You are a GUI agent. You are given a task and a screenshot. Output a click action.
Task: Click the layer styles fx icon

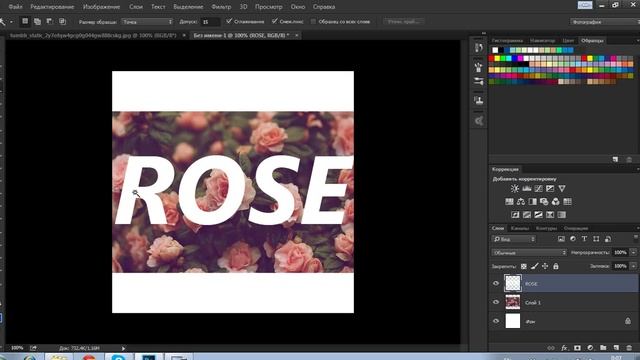click(x=564, y=348)
